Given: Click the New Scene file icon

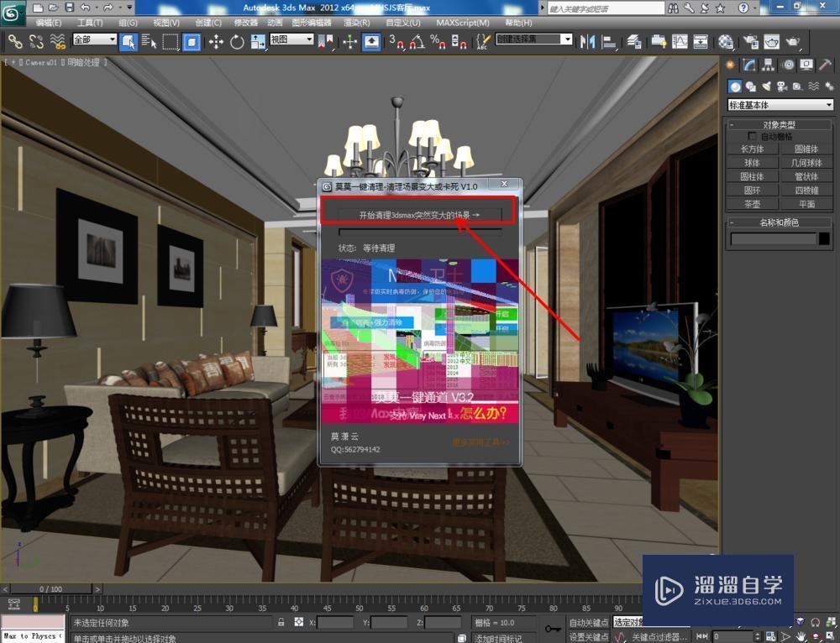Looking at the screenshot, I should point(38,8).
